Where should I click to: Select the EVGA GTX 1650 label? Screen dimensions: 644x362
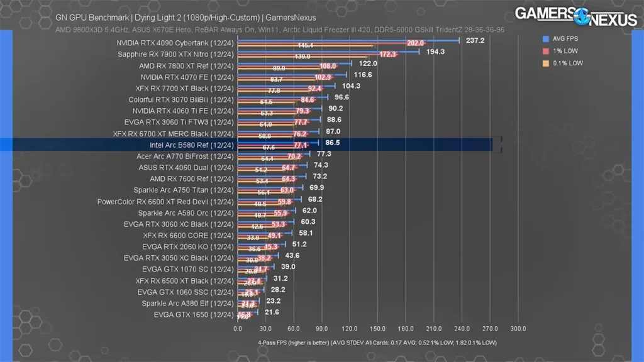point(194,315)
